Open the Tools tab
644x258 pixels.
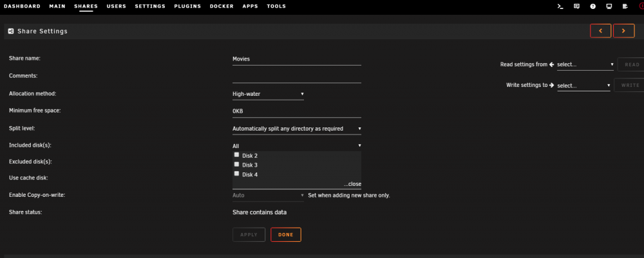coord(276,6)
